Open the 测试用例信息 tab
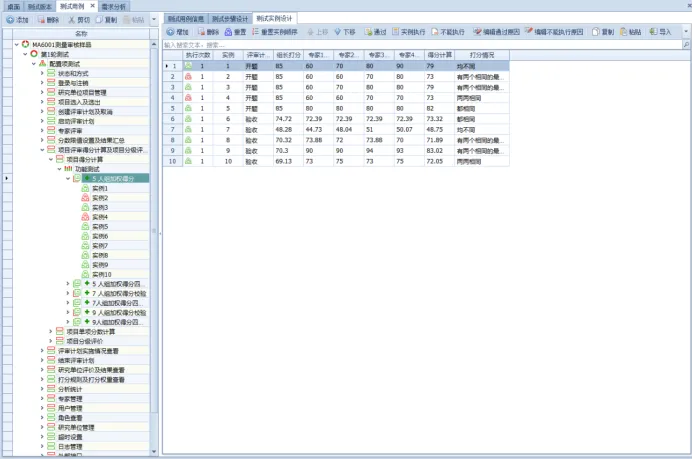This screenshot has width=693, height=459. [186, 19]
